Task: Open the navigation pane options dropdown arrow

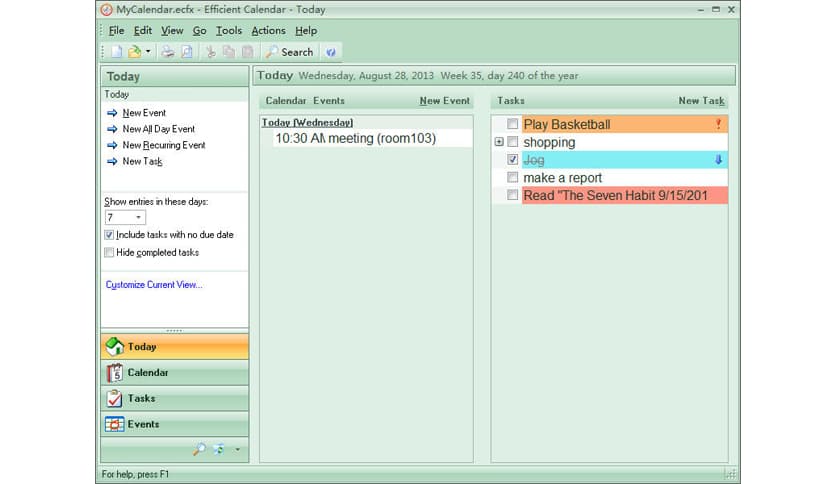Action: [238, 449]
